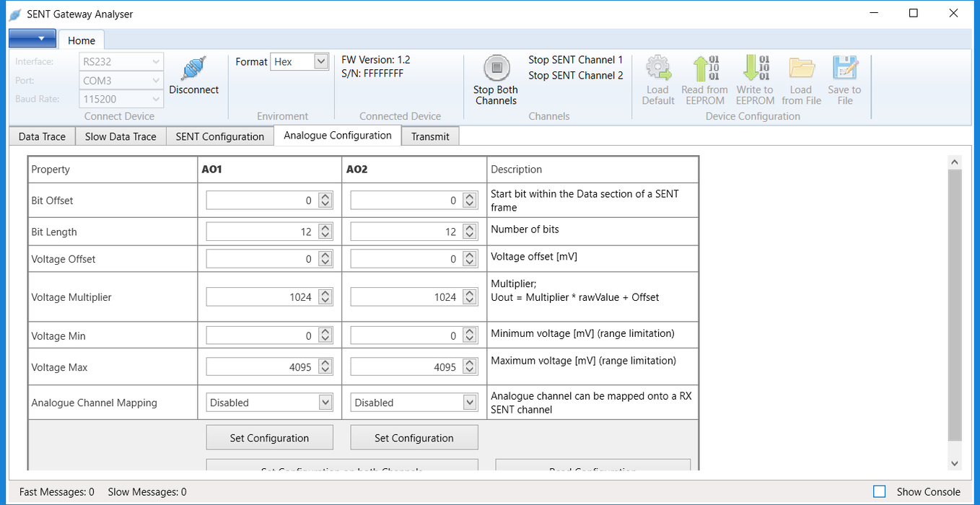Enable the Show Console checkbox

click(x=879, y=491)
